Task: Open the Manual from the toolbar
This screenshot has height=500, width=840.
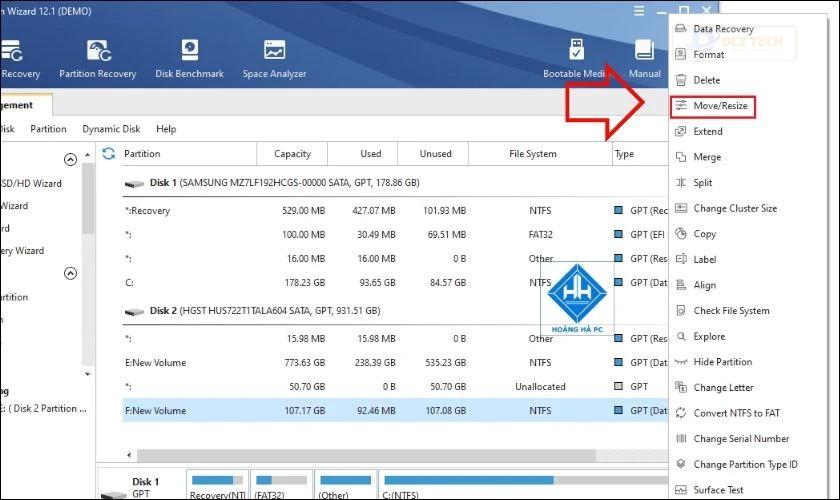Action: pyautogui.click(x=644, y=59)
